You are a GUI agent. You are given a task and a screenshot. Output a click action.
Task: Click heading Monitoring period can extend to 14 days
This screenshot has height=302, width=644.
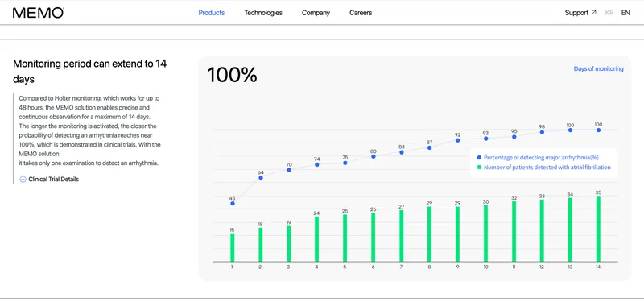(x=90, y=72)
